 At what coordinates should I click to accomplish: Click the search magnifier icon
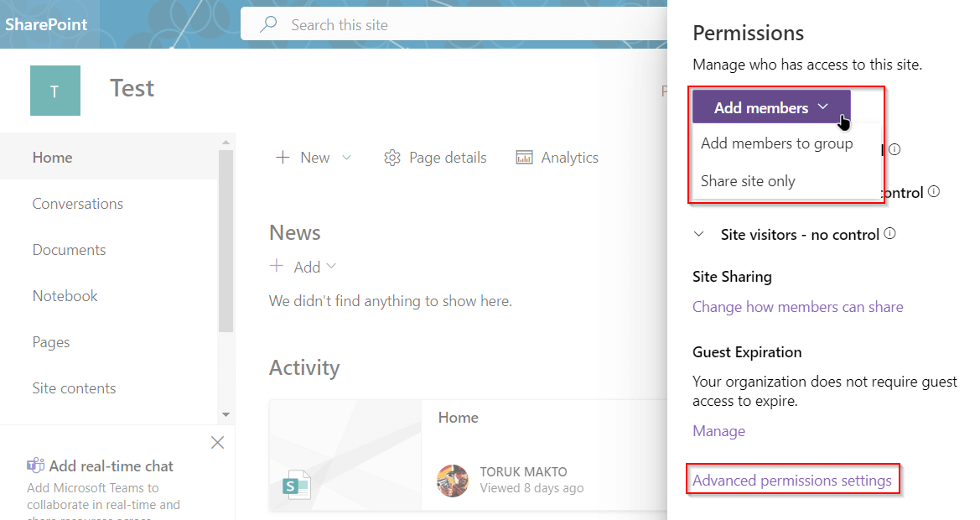tap(267, 23)
